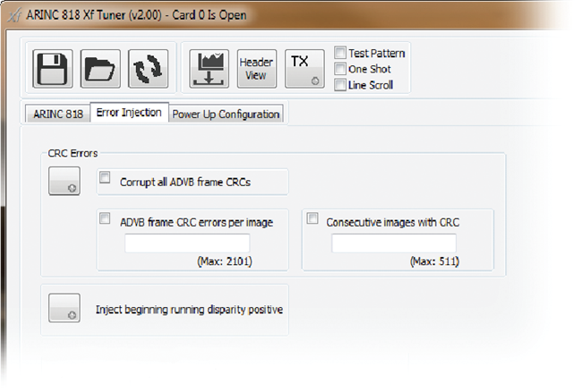Check ADVB frame CRC errors per image
The image size is (582, 392).
pyautogui.click(x=105, y=218)
